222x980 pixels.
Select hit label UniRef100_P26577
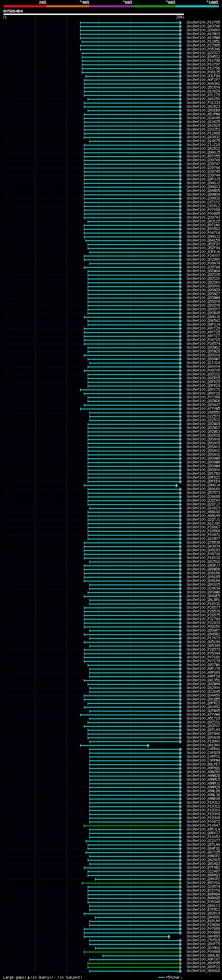(203, 608)
